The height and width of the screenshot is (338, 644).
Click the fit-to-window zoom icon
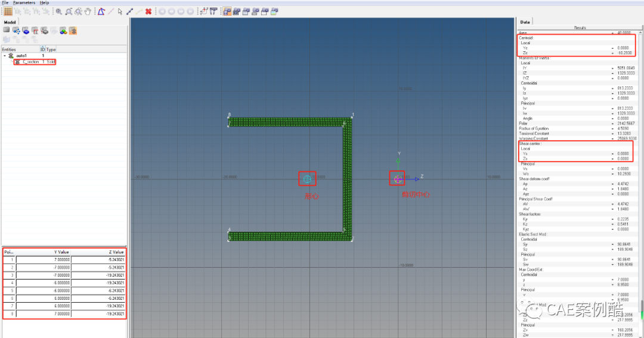tap(69, 11)
